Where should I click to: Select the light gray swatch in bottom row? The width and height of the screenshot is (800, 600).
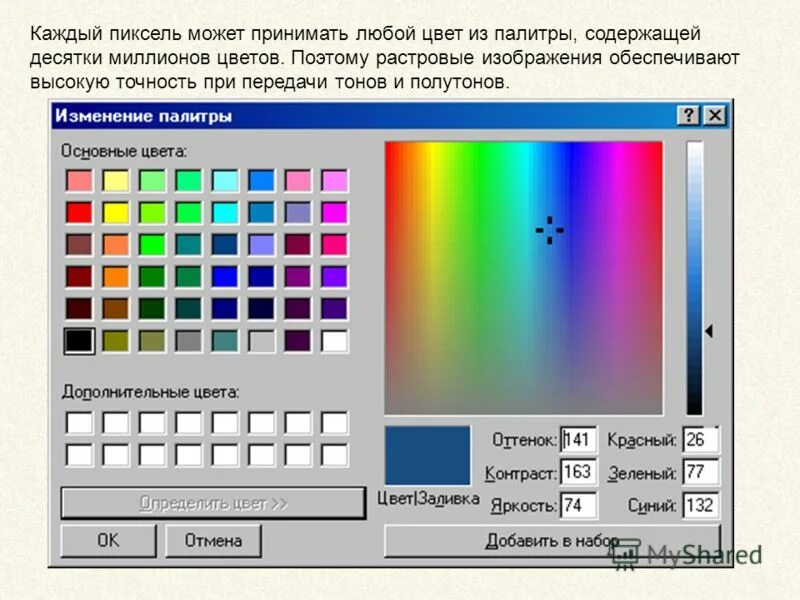point(262,341)
